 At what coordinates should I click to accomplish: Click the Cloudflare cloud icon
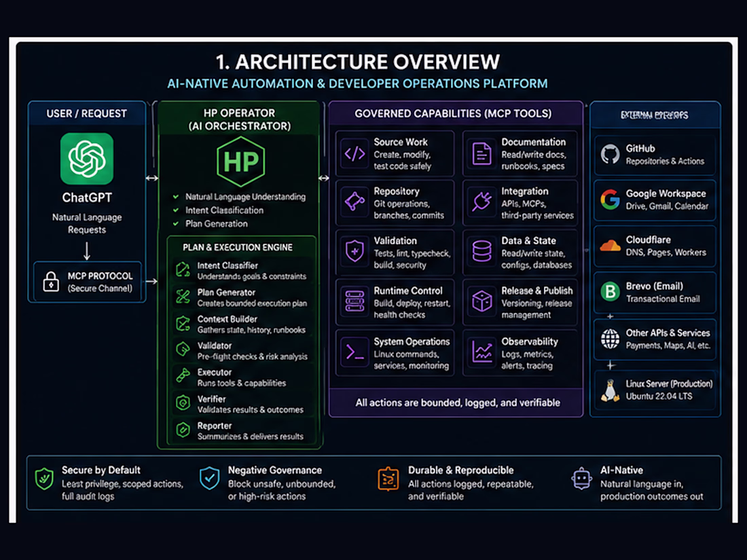click(x=611, y=246)
